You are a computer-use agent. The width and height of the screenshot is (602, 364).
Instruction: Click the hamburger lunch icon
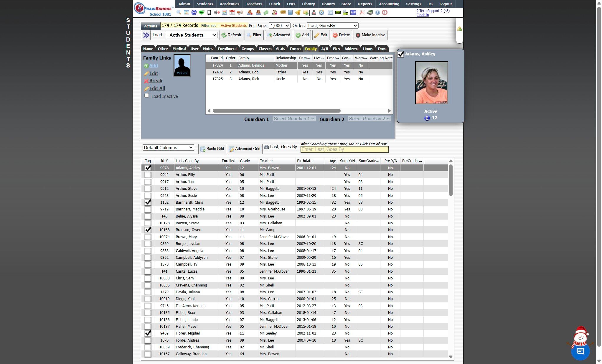point(283,12)
